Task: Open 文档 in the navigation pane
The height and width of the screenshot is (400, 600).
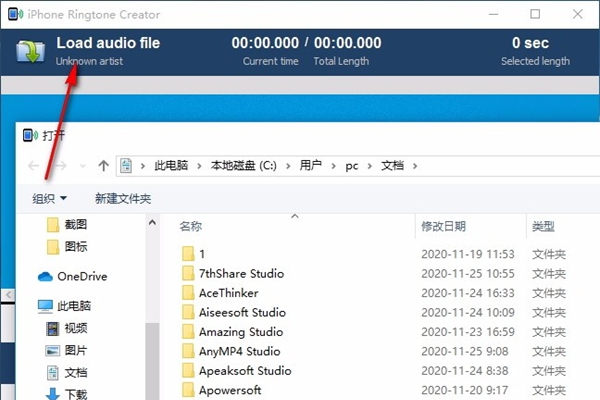Action: pos(67,372)
